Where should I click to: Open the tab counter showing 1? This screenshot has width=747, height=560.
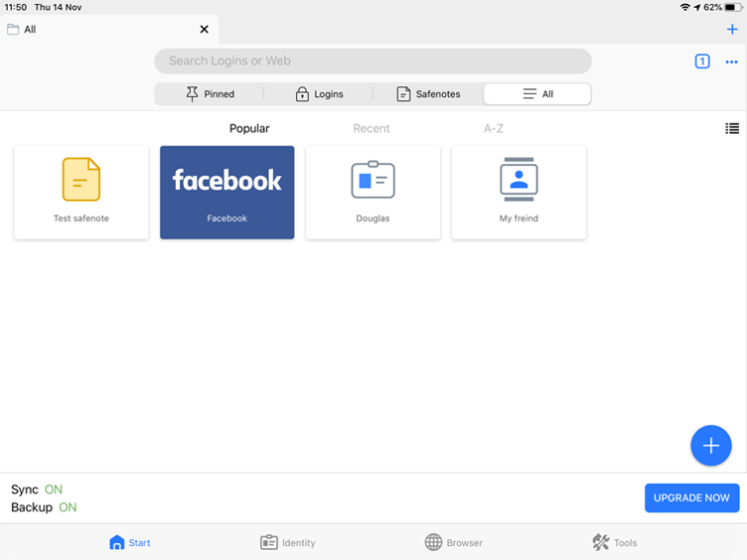(701, 61)
